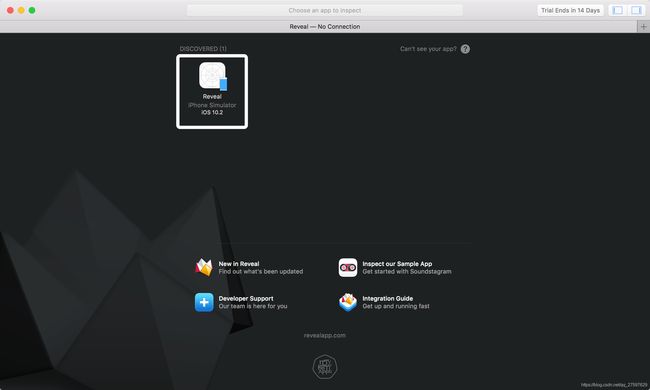Toggle the left sidebar panel button

618,10
